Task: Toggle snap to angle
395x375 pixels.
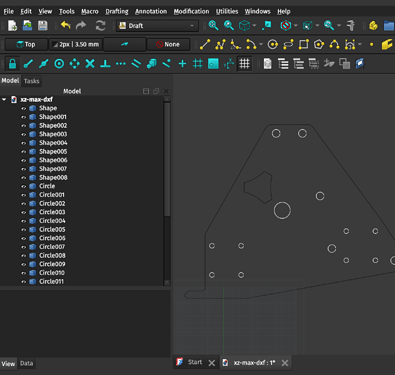Action: click(74, 64)
